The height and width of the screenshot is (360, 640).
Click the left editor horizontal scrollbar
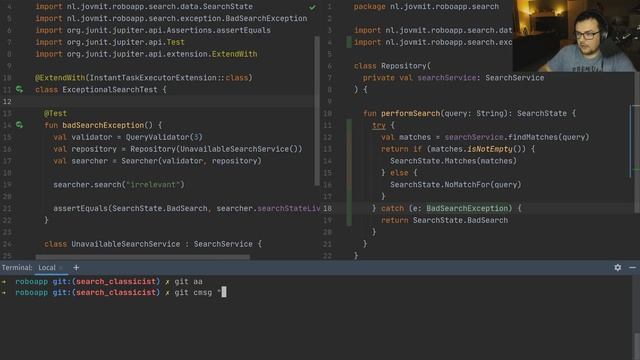142,257
